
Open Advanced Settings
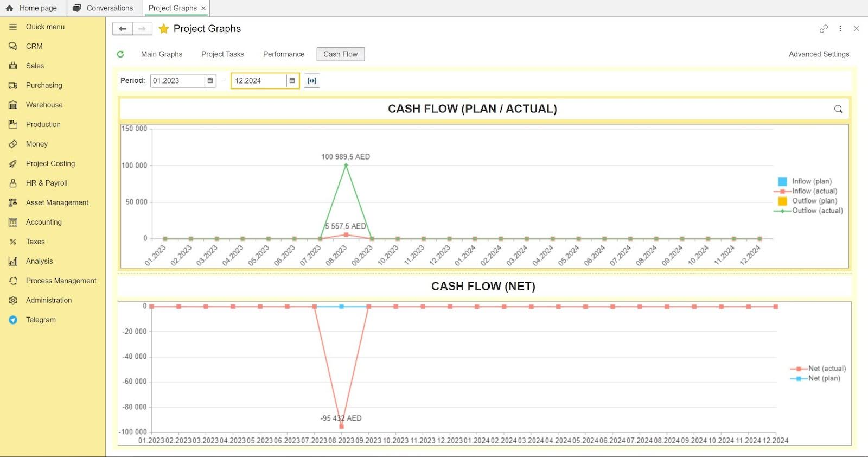coord(819,54)
